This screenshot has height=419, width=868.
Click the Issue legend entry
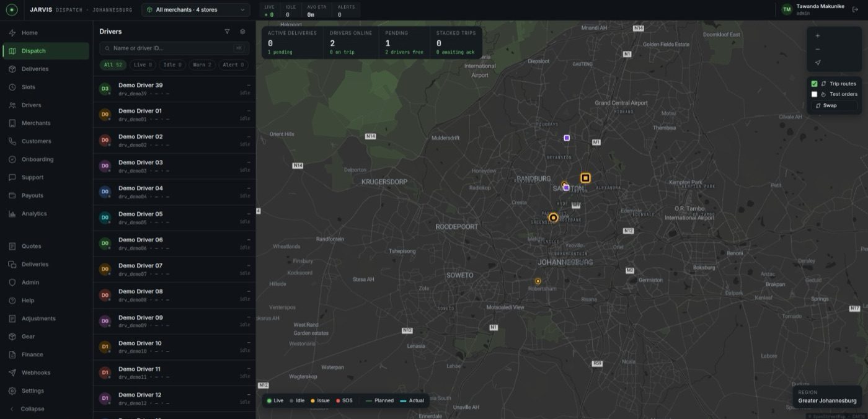(320, 400)
